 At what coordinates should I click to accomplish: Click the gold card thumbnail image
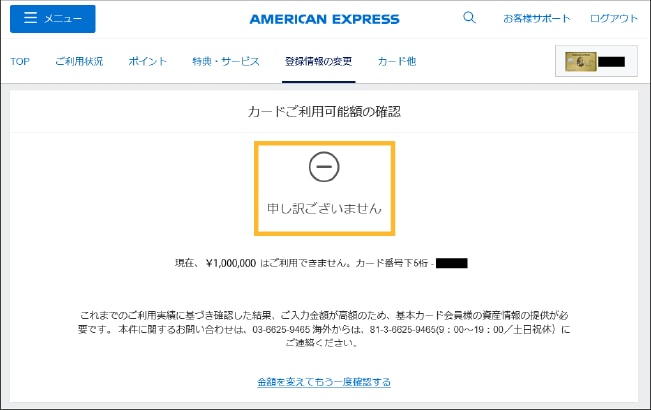pos(578,62)
